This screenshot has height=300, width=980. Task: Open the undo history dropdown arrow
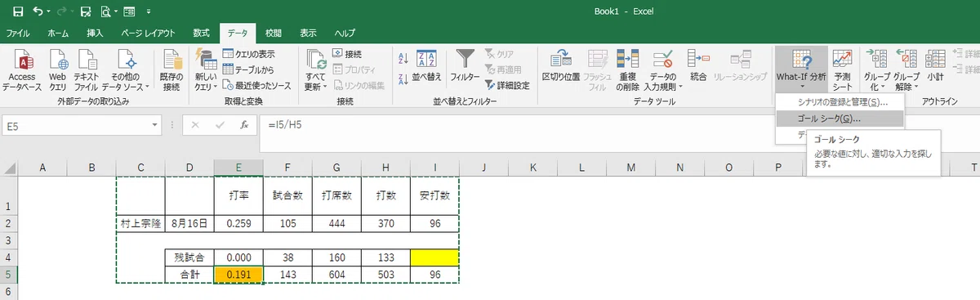49,12
